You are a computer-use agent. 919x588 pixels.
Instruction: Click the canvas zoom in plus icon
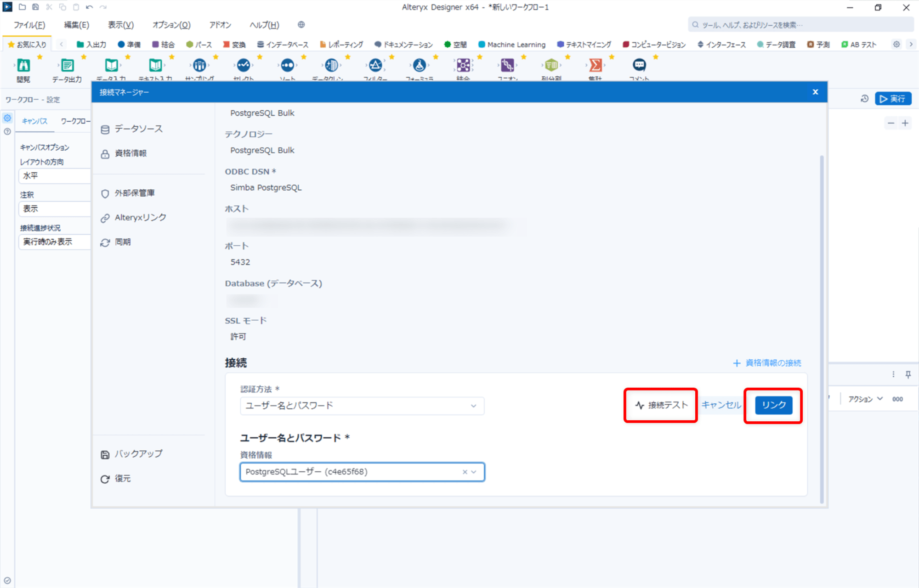pyautogui.click(x=905, y=123)
